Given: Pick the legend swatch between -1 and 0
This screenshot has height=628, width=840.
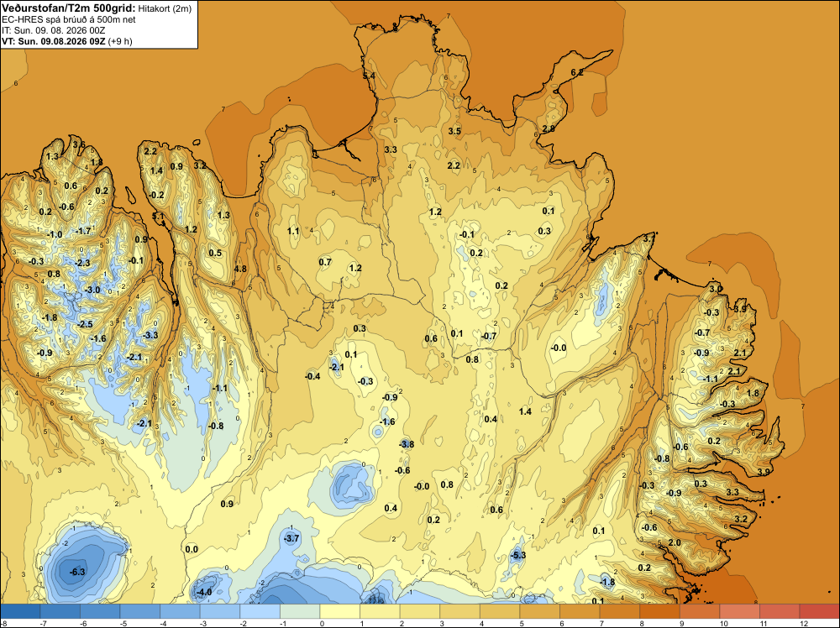Looking at the screenshot, I should click(300, 611).
